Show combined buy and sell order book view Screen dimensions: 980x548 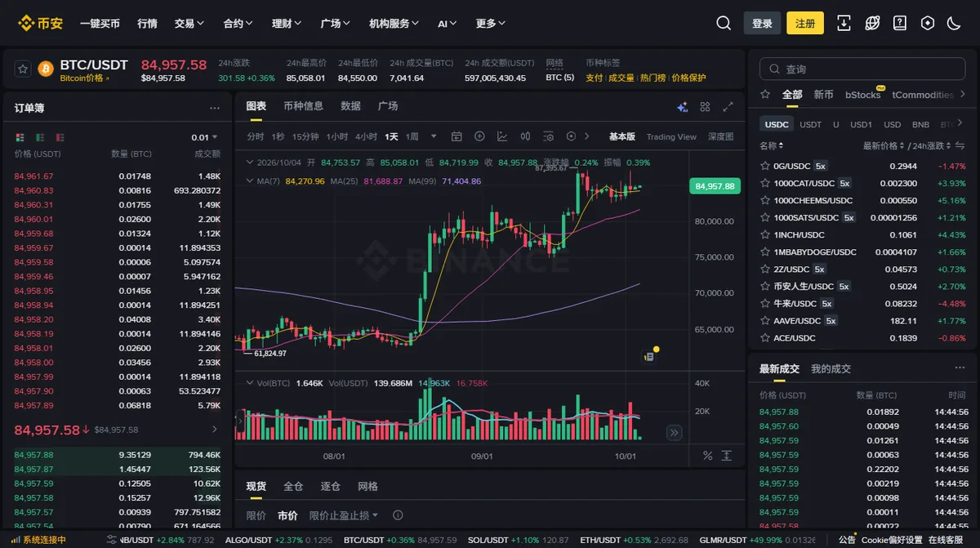pyautogui.click(x=20, y=137)
